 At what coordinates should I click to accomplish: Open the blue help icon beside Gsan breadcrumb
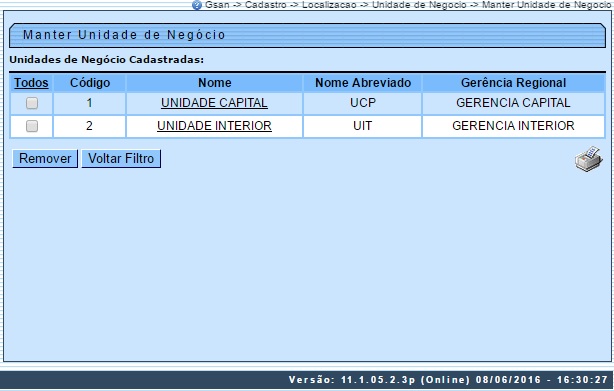(197, 5)
